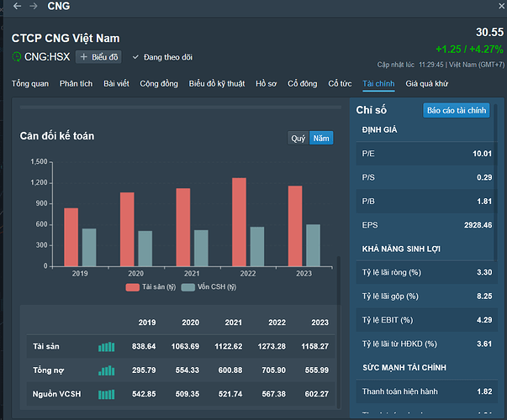Click mini bar chart icon for Tổng nợ
This screenshot has height=420, width=507.
pos(107,370)
